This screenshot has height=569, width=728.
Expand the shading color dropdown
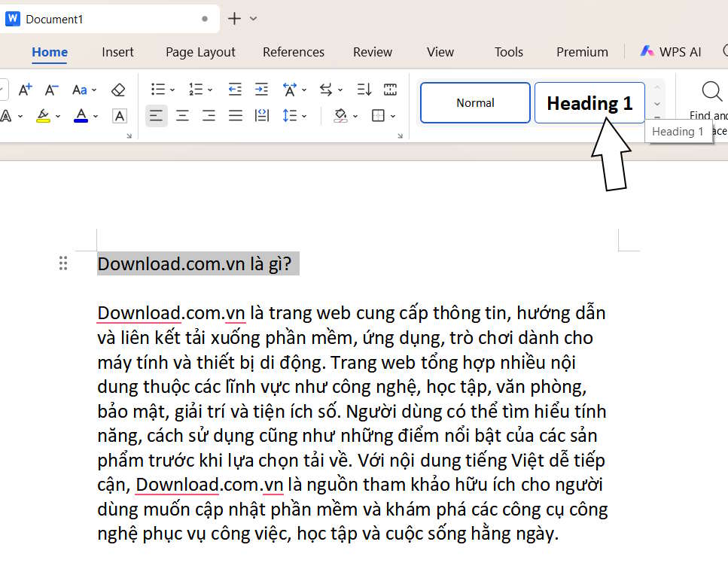355,117
